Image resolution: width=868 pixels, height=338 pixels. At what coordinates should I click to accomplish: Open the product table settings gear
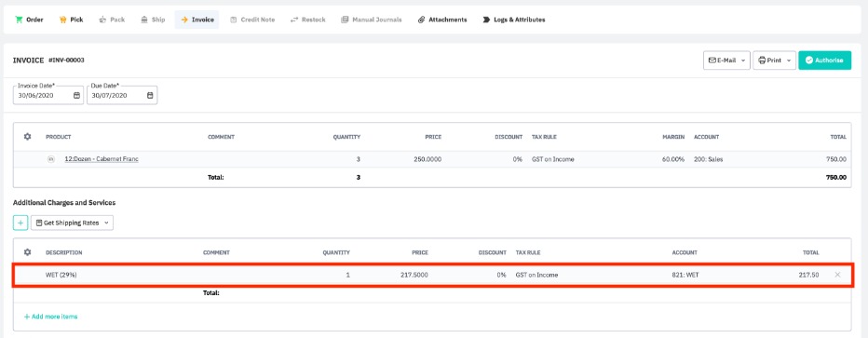[28, 137]
